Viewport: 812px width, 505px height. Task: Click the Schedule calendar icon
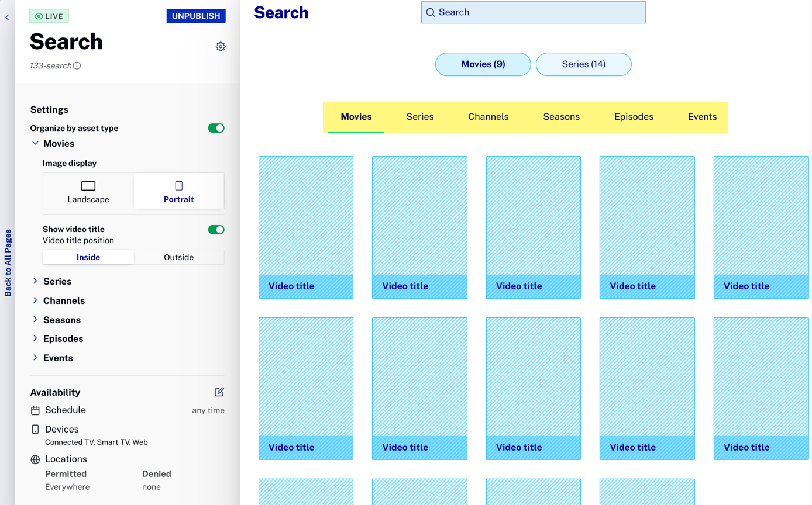pos(35,411)
